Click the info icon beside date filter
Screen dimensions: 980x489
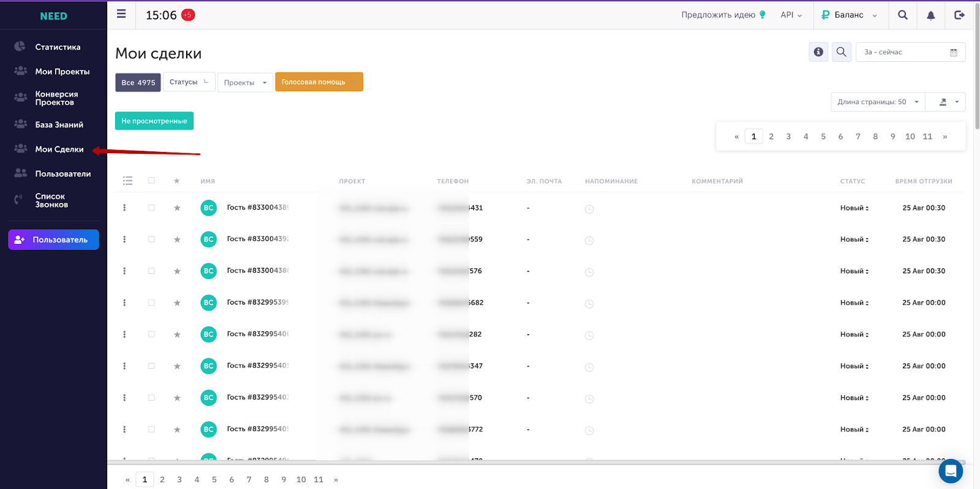818,52
